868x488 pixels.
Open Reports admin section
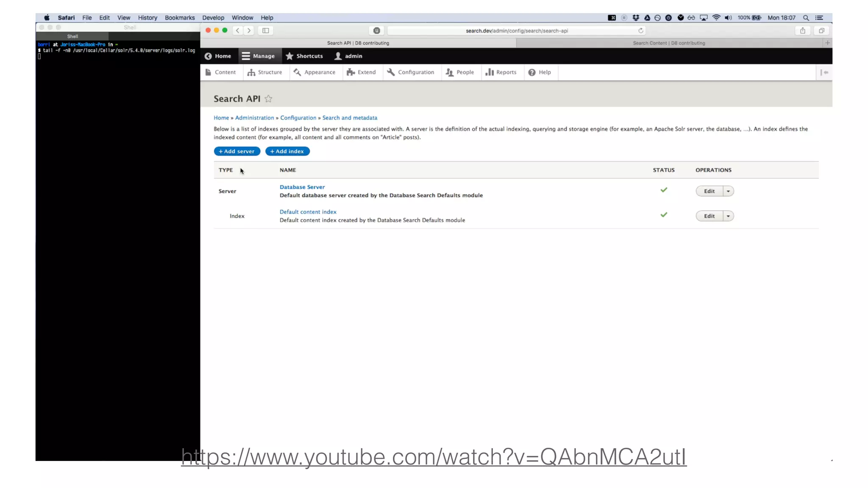(x=501, y=72)
